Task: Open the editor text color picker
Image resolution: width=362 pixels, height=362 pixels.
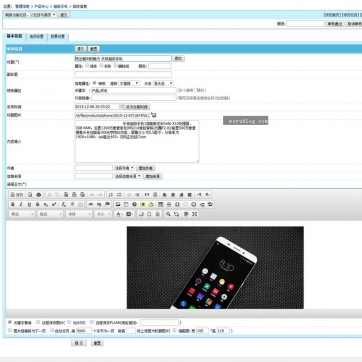Action: (x=119, y=214)
